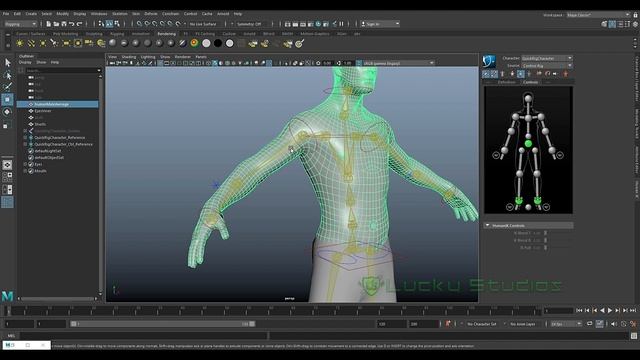This screenshot has height=360, width=640.
Task: Click the Open Scene folder icon
Action: [x=56, y=24]
